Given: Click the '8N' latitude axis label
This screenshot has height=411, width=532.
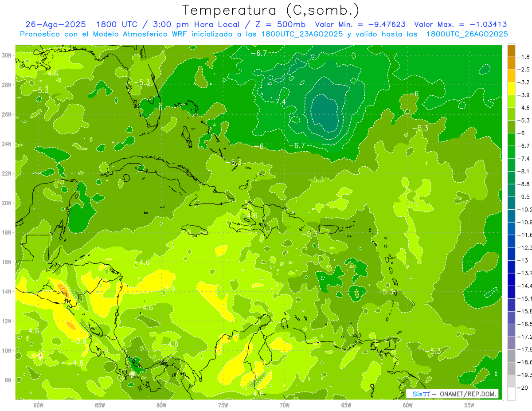Looking at the screenshot, I should pos(9,380).
